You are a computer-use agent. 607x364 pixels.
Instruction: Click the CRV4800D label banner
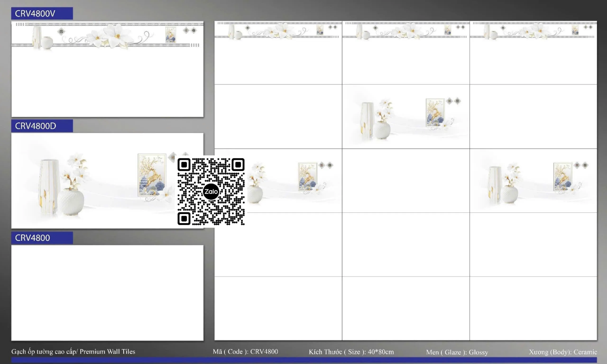(42, 126)
